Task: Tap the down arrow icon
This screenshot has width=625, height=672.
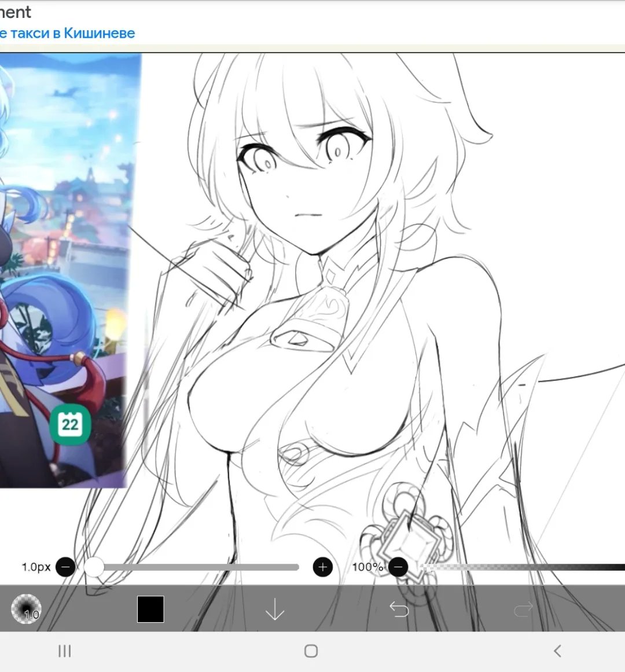Action: pyautogui.click(x=274, y=609)
